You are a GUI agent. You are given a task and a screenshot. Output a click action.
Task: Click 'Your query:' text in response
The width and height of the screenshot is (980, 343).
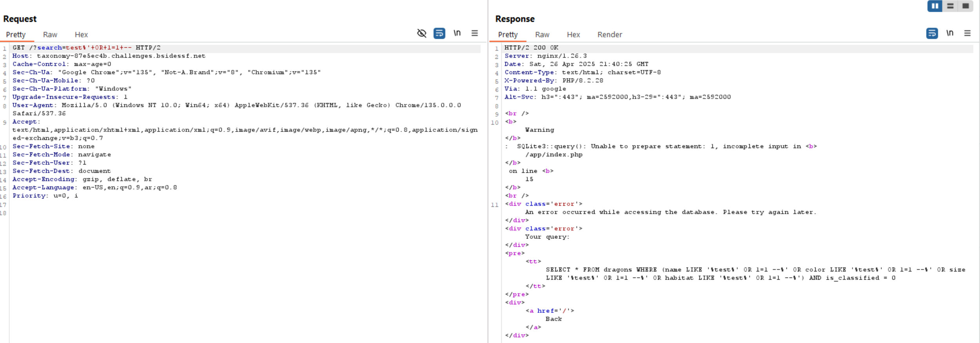point(547,237)
